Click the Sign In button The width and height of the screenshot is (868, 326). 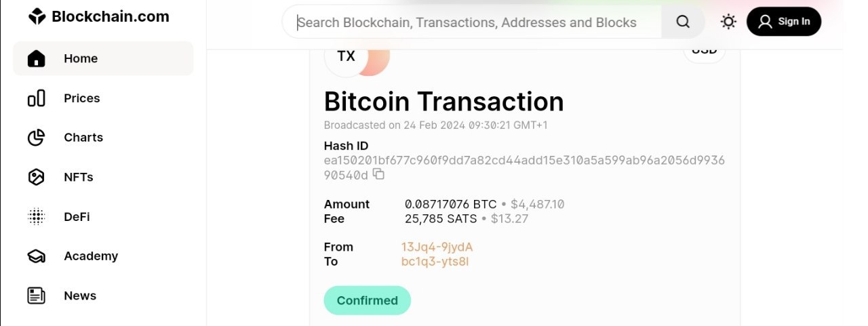pos(783,22)
